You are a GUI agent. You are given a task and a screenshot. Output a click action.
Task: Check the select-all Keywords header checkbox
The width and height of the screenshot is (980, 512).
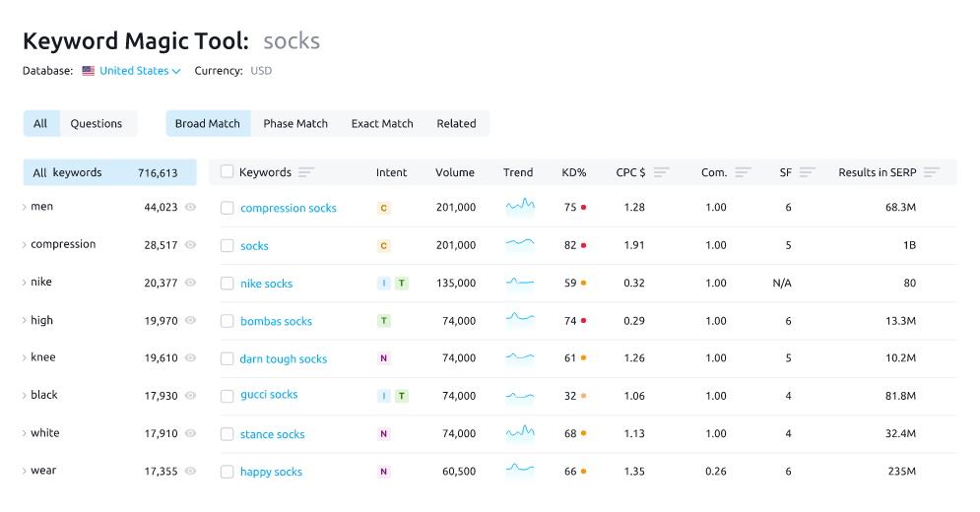pyautogui.click(x=227, y=171)
